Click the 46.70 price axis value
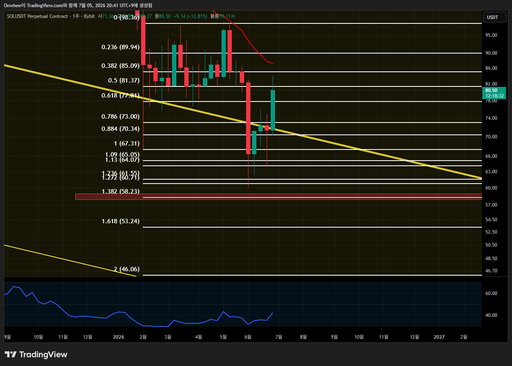The image size is (512, 366). pyautogui.click(x=491, y=271)
